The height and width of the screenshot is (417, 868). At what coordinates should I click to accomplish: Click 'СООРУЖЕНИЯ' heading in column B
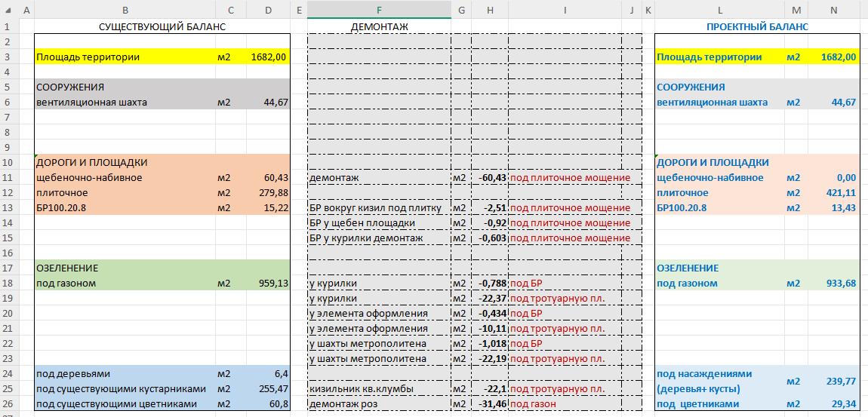pos(125,87)
